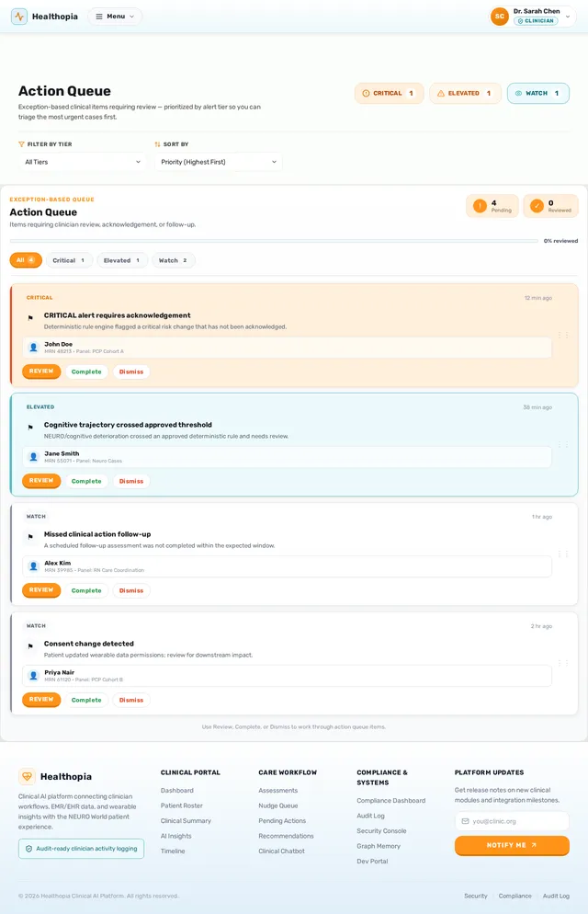Viewport: 588px width, 914px height.
Task: Mark Priya Nair's item as Complete
Action: coord(86,700)
